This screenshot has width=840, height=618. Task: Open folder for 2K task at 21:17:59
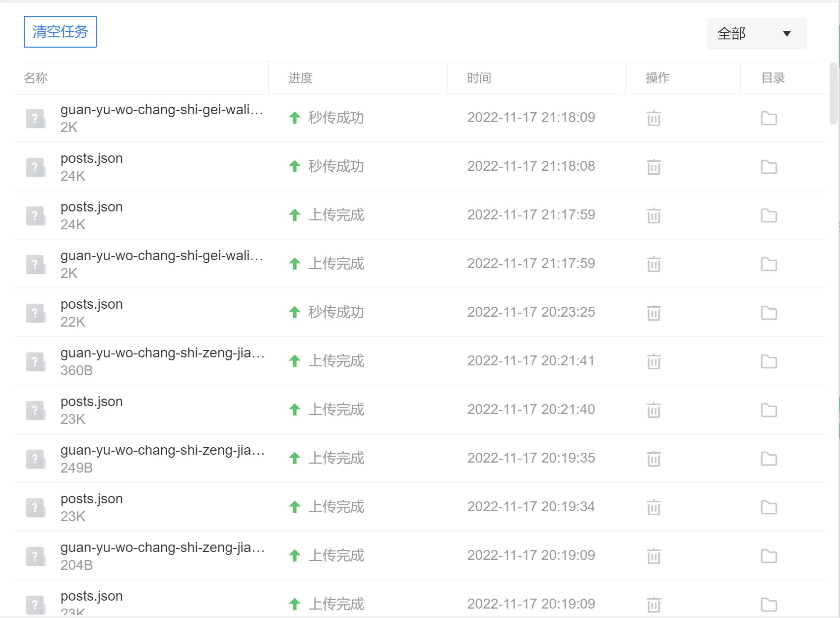tap(769, 264)
